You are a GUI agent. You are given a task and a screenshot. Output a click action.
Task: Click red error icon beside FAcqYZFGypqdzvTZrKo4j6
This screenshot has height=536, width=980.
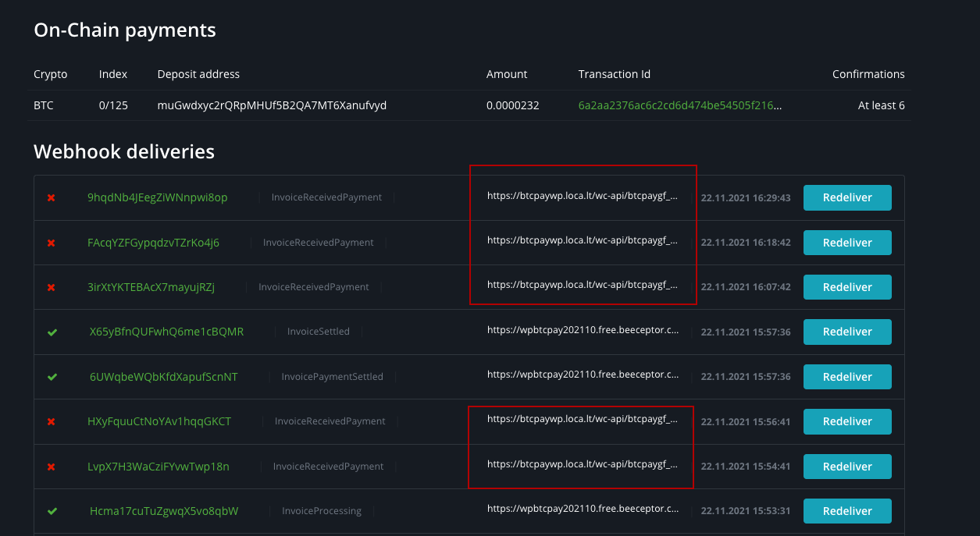click(x=52, y=243)
